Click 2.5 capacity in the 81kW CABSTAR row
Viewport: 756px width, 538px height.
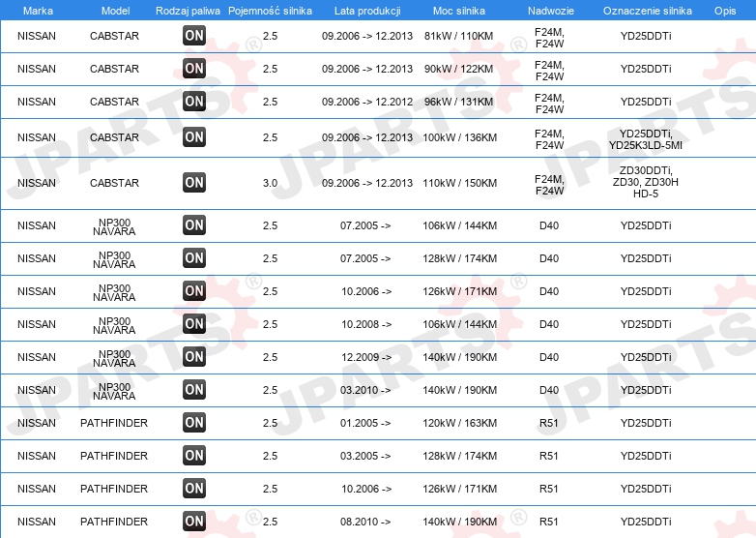pos(270,36)
